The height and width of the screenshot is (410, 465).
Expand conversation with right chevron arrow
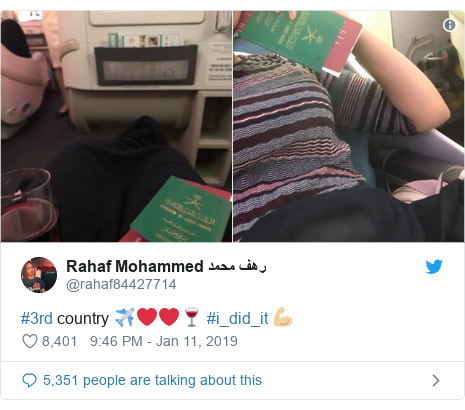coord(436,380)
